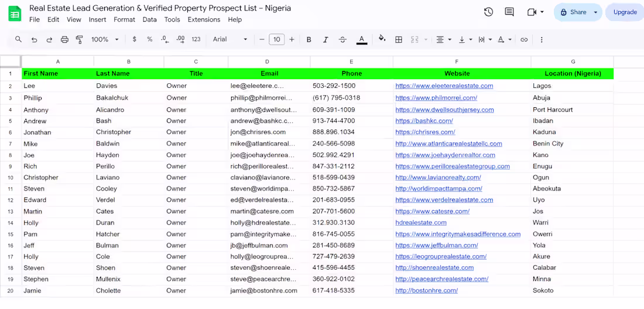Screen dimensions: 644x309
Task: Open the Data menu
Action: (149, 19)
